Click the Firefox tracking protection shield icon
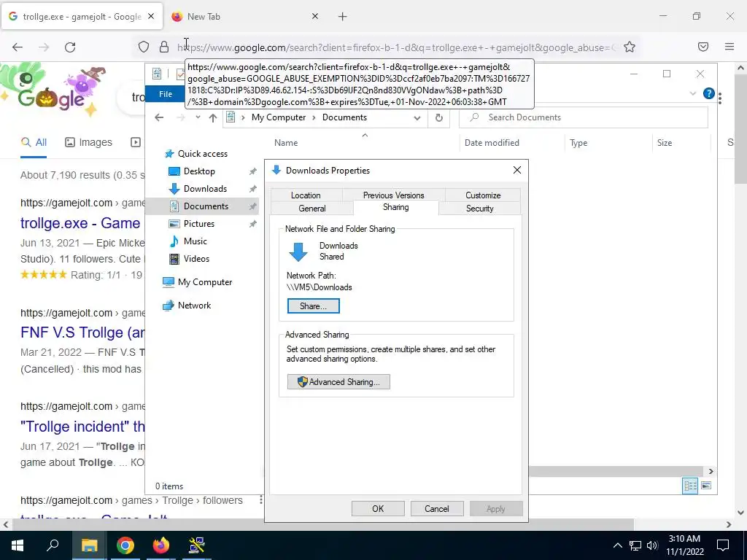Viewport: 747px width, 560px height. coord(144,47)
